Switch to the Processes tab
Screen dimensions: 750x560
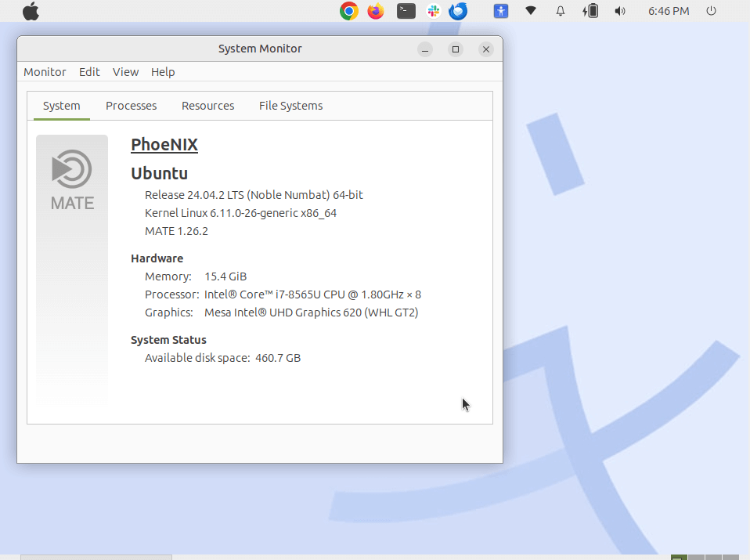click(x=131, y=106)
